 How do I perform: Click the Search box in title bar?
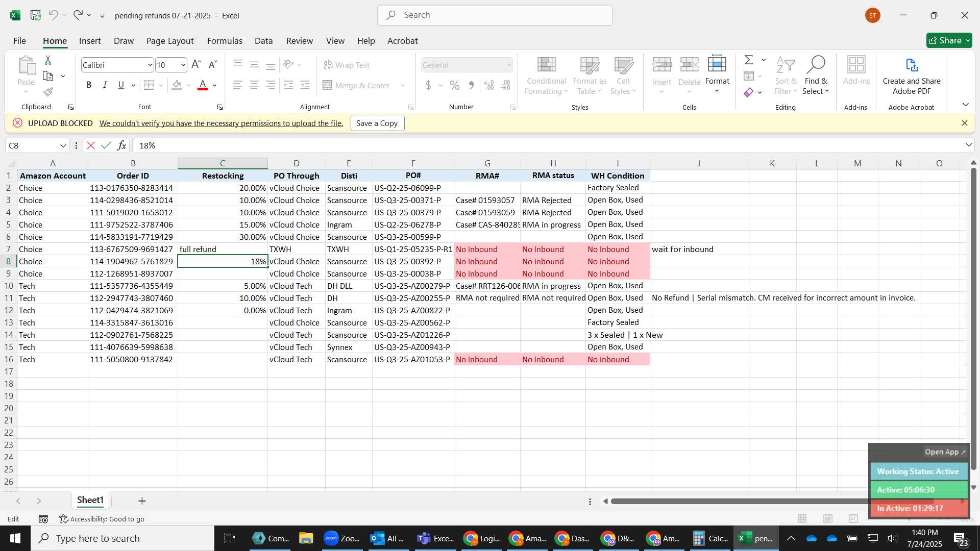pos(495,15)
